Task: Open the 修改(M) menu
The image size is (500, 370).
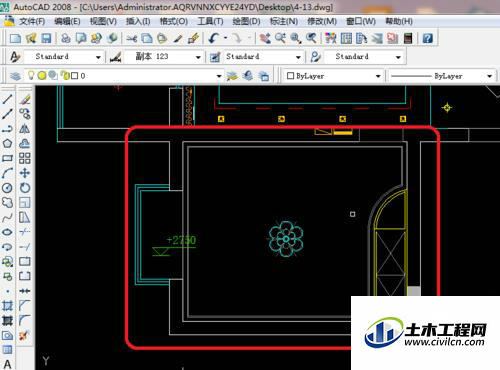Action: [322, 22]
